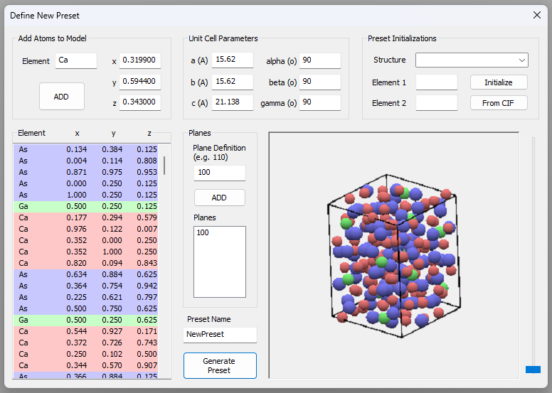Select the As row 0.871 0.975 0.953
The image size is (552, 393).
click(86, 172)
